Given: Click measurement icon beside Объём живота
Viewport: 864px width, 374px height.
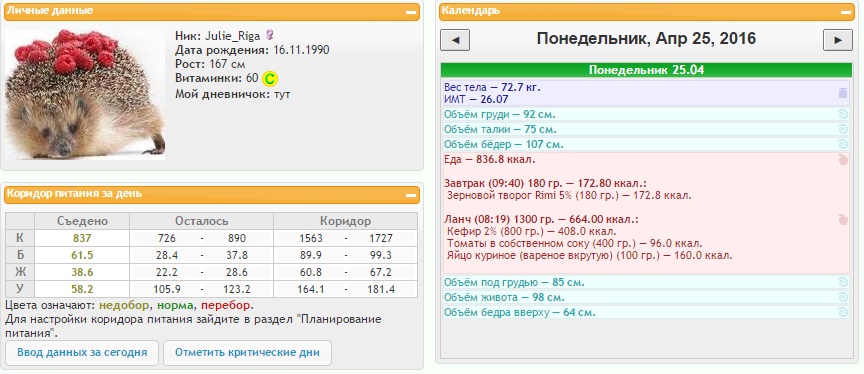Looking at the screenshot, I should coord(843,297).
